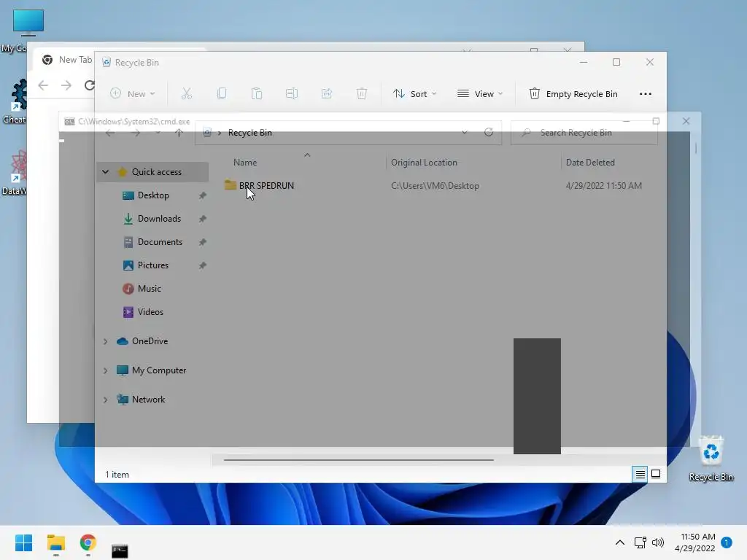Click the volume speaker tray icon
Image resolution: width=747 pixels, height=560 pixels.
point(657,542)
